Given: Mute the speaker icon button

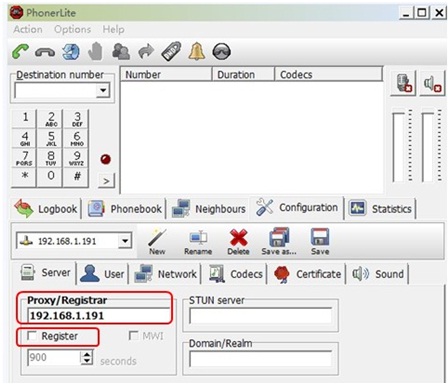Looking at the screenshot, I should click(x=432, y=83).
